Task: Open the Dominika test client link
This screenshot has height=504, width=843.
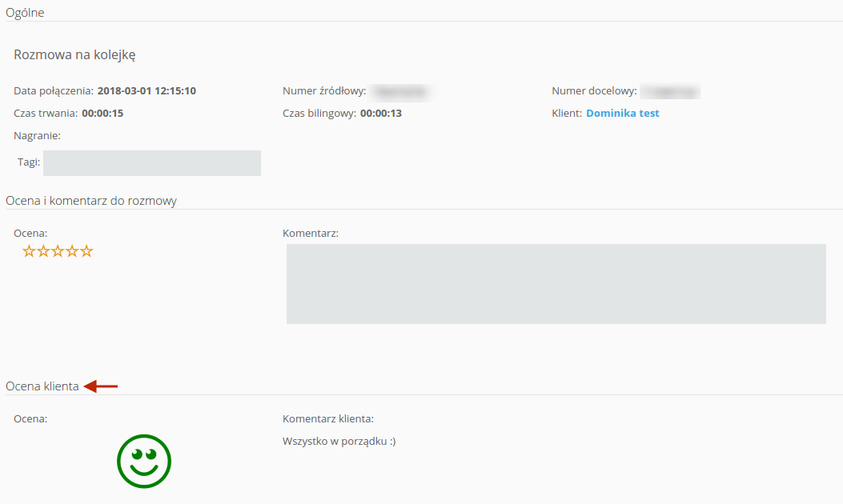Action: click(623, 113)
